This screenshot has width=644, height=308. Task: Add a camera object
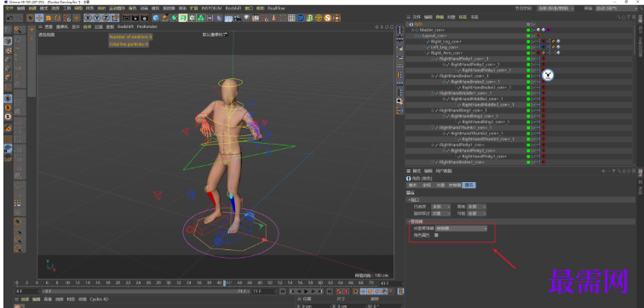[x=237, y=18]
